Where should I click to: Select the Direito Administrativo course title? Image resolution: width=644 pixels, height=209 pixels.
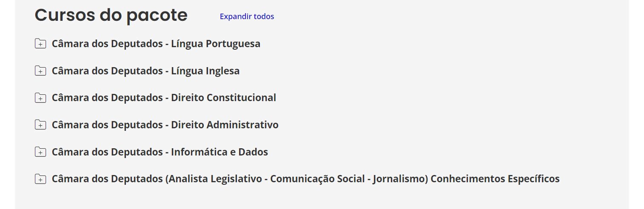pos(165,125)
